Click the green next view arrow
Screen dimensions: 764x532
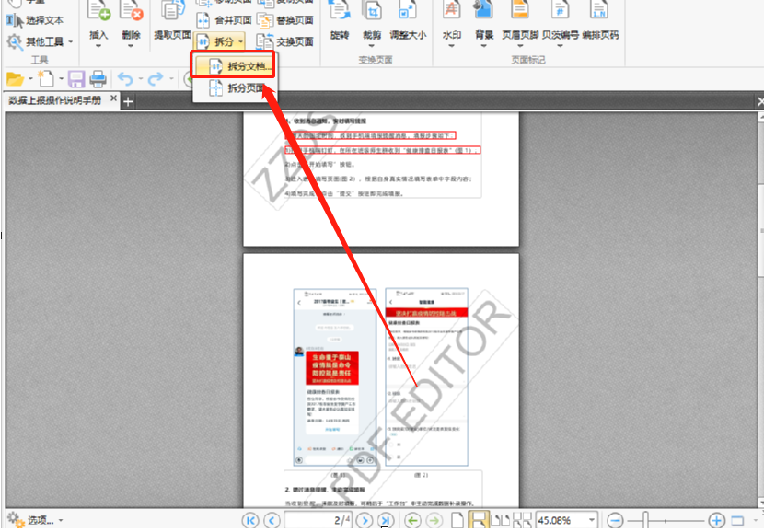(x=434, y=521)
